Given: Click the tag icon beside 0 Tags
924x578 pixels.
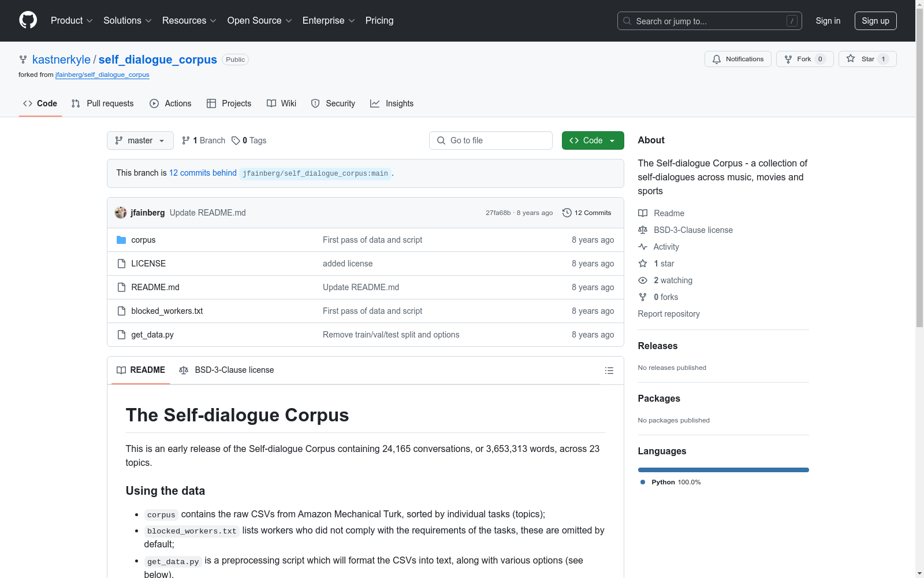Looking at the screenshot, I should pos(236,140).
